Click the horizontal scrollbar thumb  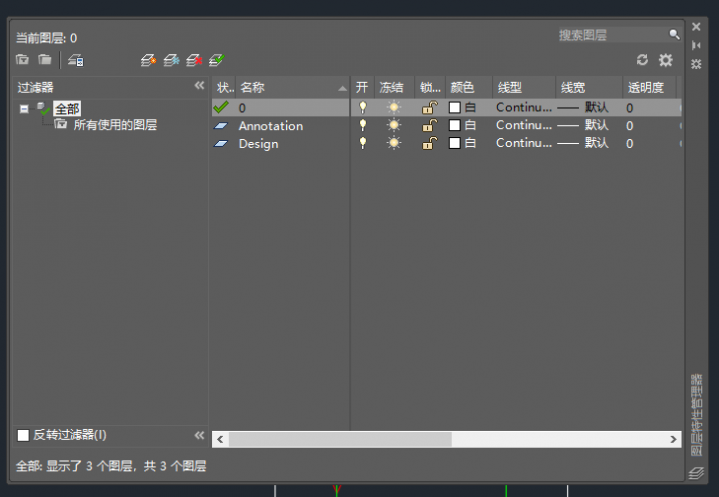(340, 439)
